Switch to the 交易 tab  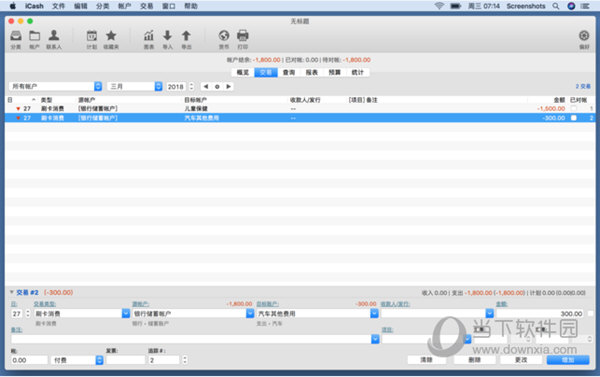point(266,72)
